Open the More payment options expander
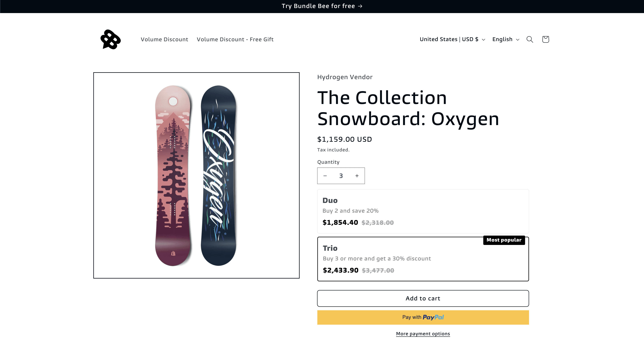Screen dimensions: 644x345 423,333
